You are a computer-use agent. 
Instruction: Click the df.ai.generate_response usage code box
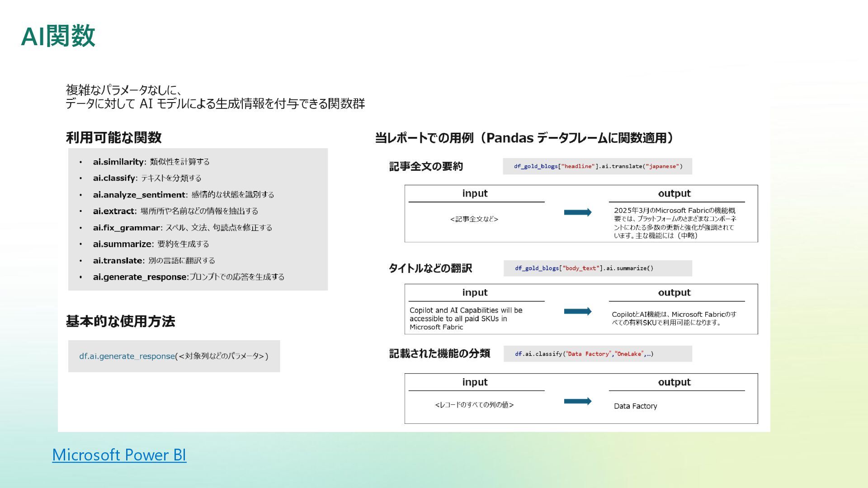coord(174,356)
